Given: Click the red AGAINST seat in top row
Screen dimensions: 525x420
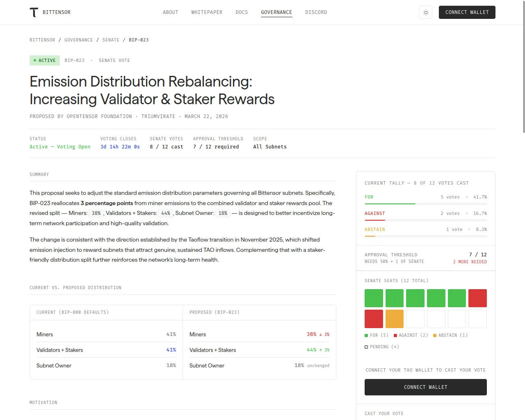Looking at the screenshot, I should coord(477,298).
